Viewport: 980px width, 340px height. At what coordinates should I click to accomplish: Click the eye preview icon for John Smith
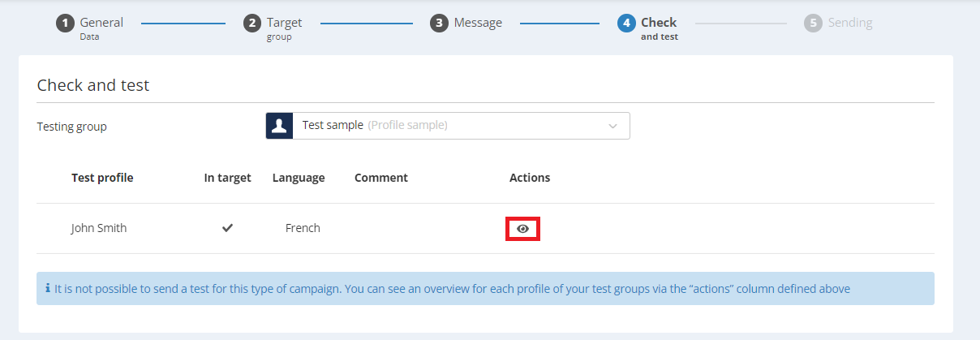point(523,229)
